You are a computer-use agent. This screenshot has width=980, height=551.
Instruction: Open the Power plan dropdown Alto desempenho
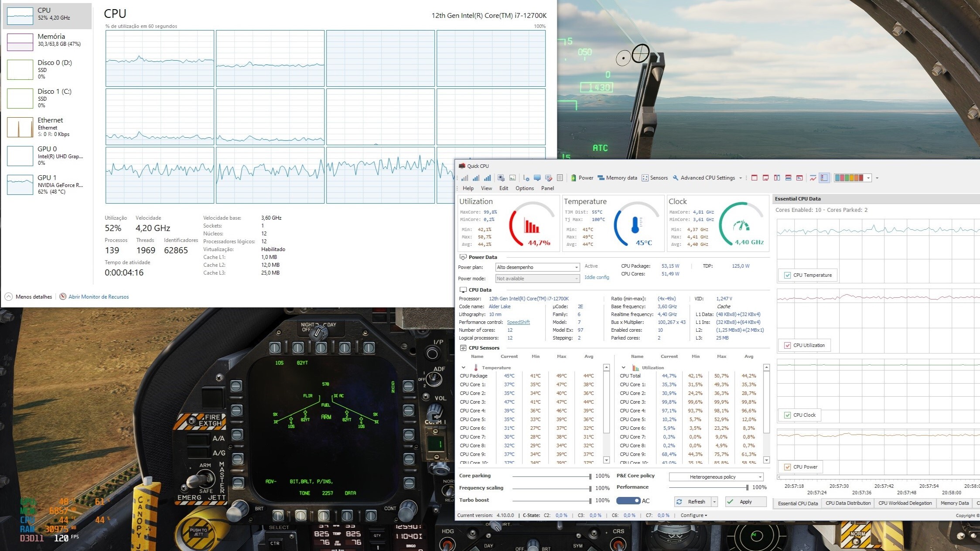tap(537, 267)
